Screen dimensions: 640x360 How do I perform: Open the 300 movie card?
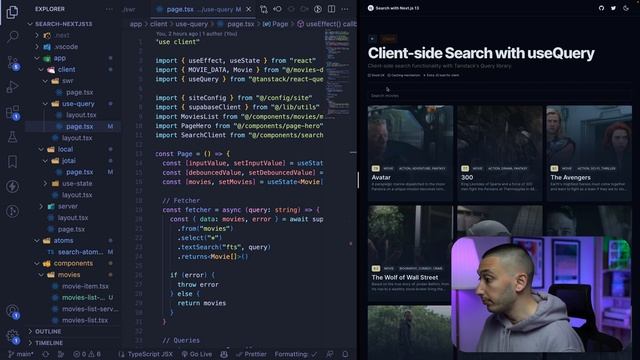tap(500, 153)
